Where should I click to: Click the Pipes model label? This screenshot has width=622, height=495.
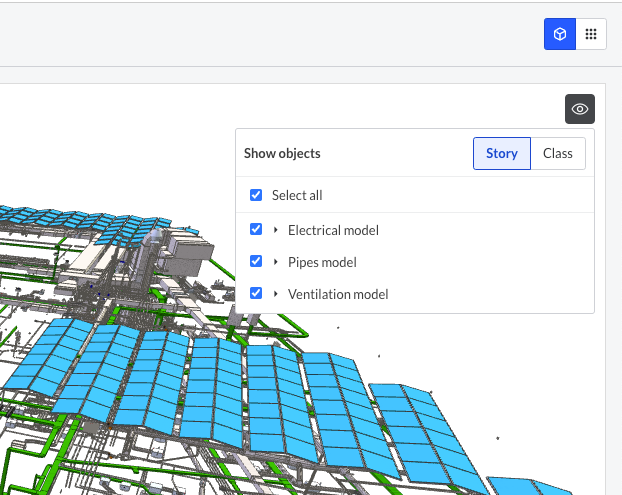tap(322, 263)
